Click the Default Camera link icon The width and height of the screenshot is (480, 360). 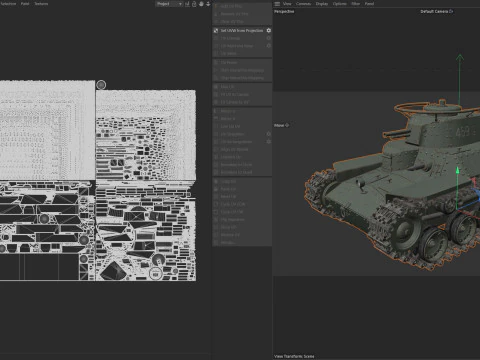click(x=451, y=11)
